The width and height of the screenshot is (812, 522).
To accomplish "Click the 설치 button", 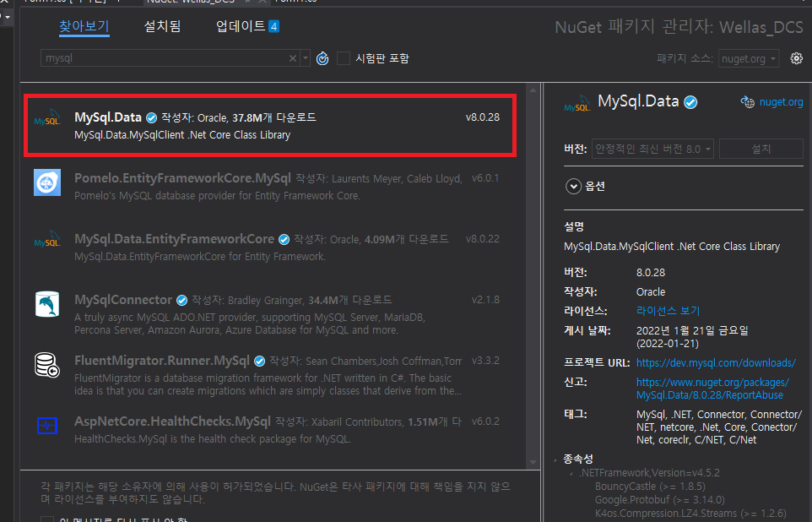I will click(761, 149).
